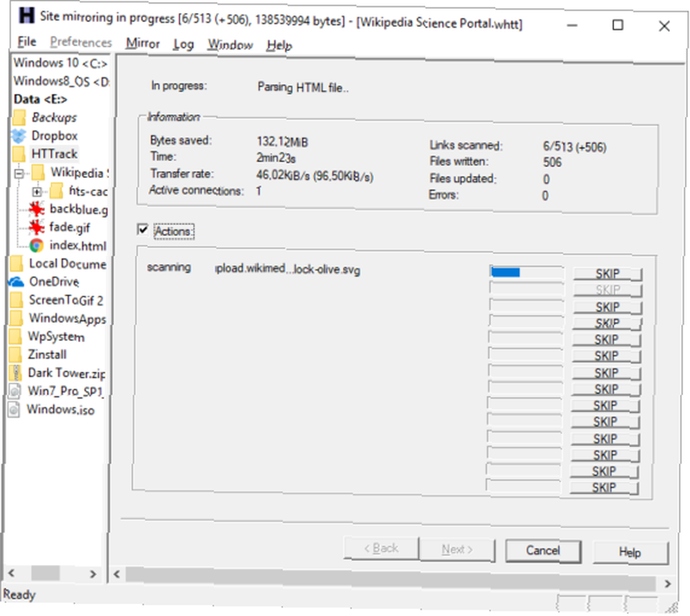Click the HTTrack folder icon

pyautogui.click(x=19, y=154)
